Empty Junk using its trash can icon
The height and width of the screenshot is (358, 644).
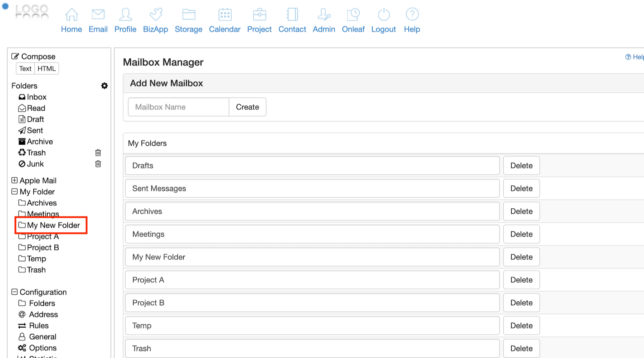tap(98, 164)
